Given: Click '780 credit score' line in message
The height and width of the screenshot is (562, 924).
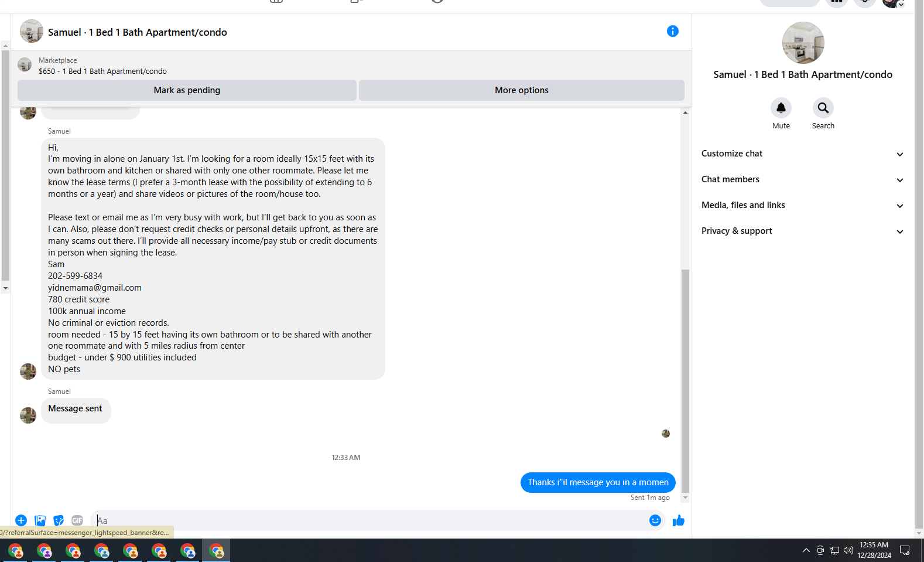Looking at the screenshot, I should click(78, 299).
